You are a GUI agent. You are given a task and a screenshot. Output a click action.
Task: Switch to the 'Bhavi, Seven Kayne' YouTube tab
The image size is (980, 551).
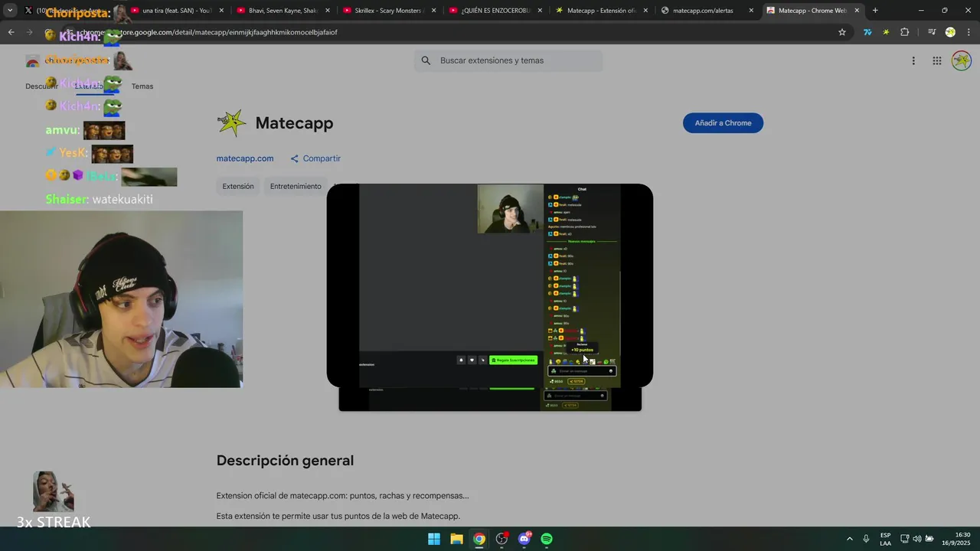pyautogui.click(x=283, y=11)
